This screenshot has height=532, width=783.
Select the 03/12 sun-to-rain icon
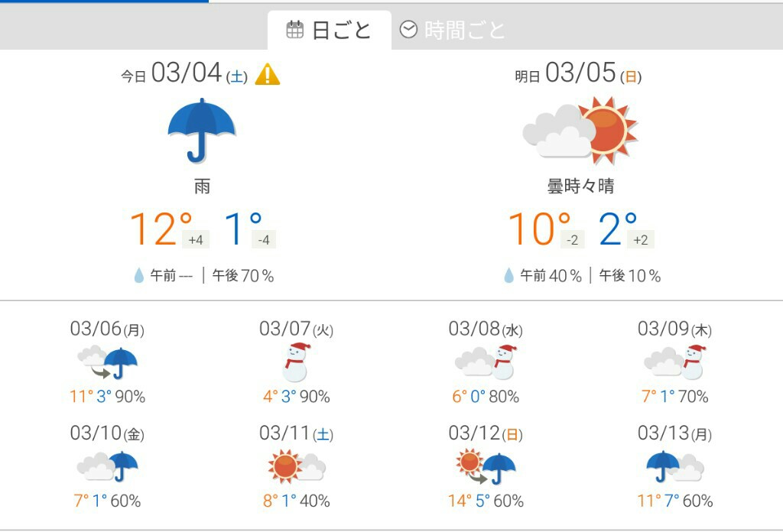(x=486, y=466)
